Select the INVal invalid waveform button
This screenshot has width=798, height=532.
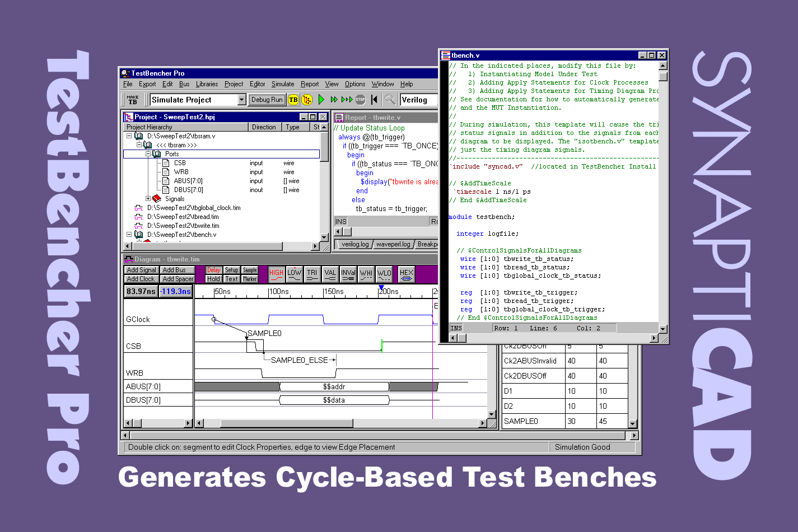click(348, 274)
